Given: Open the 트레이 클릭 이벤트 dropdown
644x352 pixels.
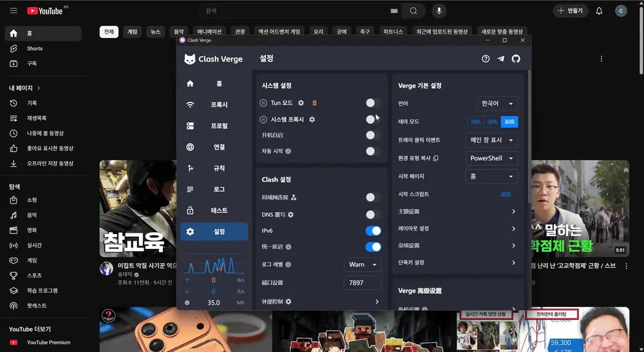Looking at the screenshot, I should tap(491, 141).
